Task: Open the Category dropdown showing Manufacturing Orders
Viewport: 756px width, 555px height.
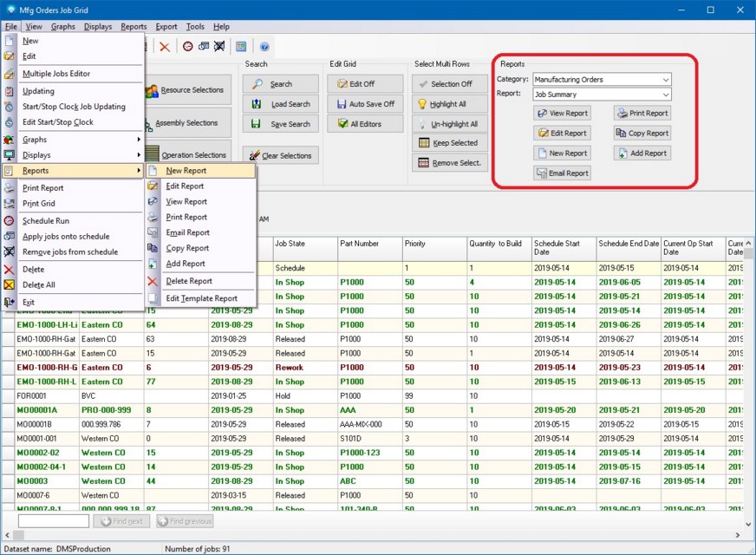Action: (602, 80)
